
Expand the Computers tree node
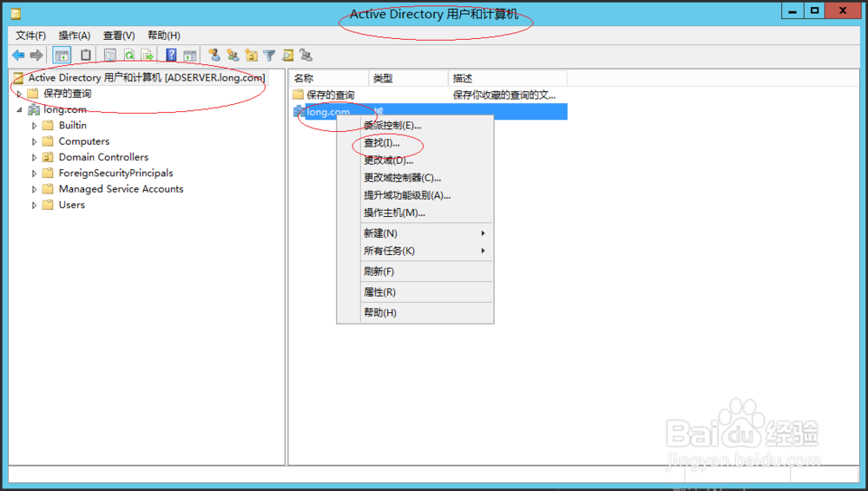[x=35, y=141]
